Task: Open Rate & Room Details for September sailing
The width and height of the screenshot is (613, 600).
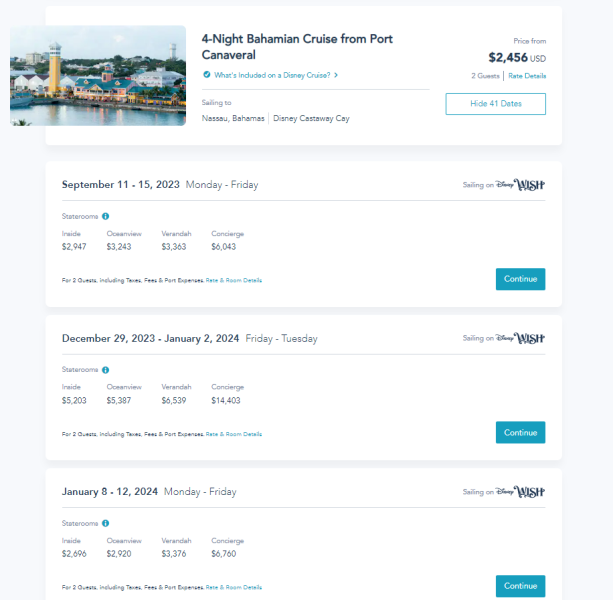Action: 234,280
